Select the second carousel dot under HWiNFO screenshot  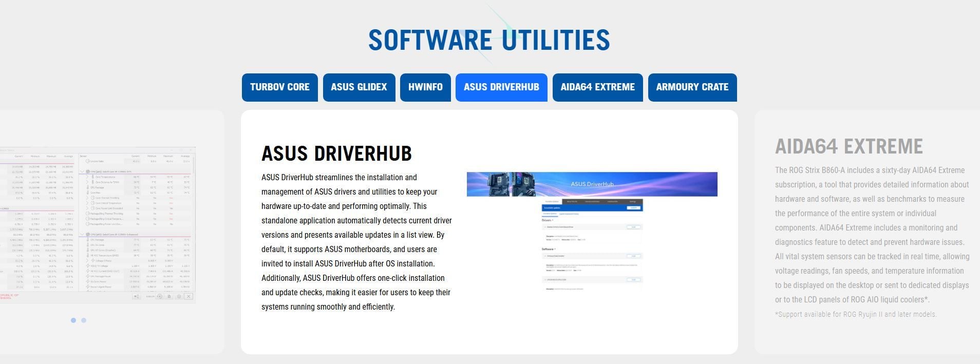pyautogui.click(x=84, y=320)
